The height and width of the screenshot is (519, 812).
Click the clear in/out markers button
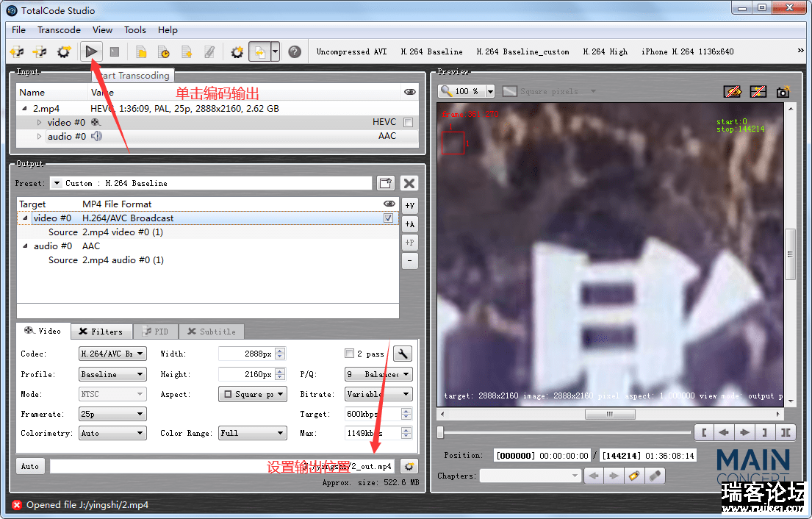(x=786, y=432)
